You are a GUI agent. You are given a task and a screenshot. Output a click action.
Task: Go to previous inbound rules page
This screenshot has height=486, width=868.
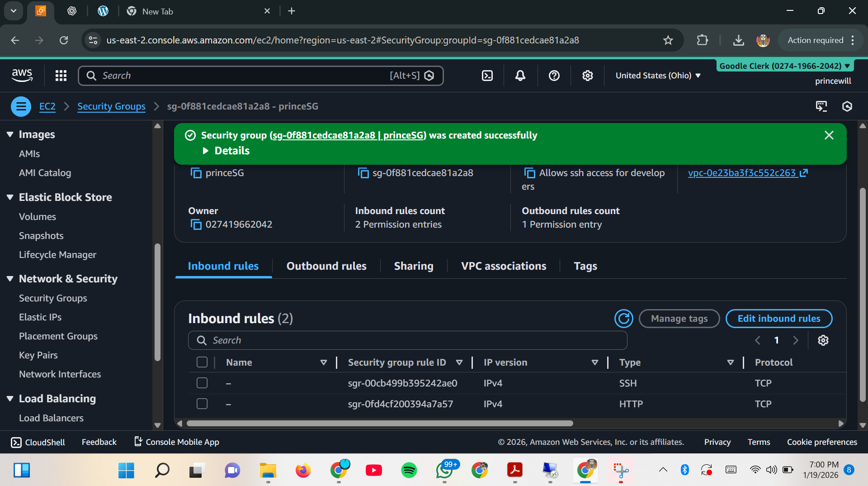pos(758,340)
